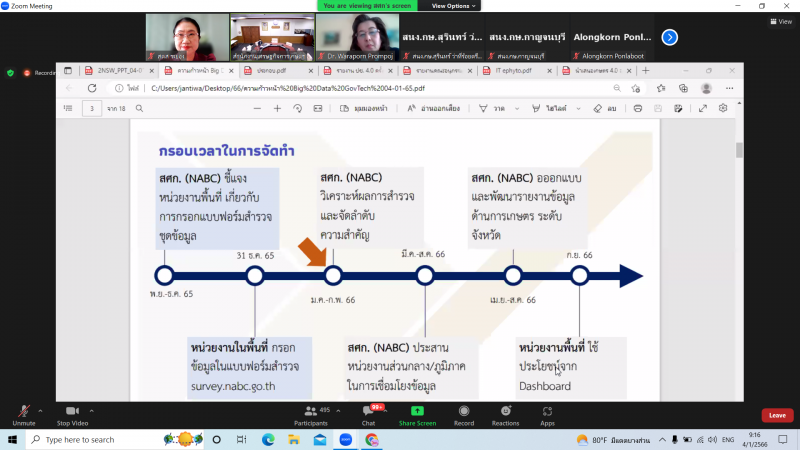The image size is (800, 450).
Task: Rotate the PDF page
Action: pyautogui.click(x=297, y=108)
